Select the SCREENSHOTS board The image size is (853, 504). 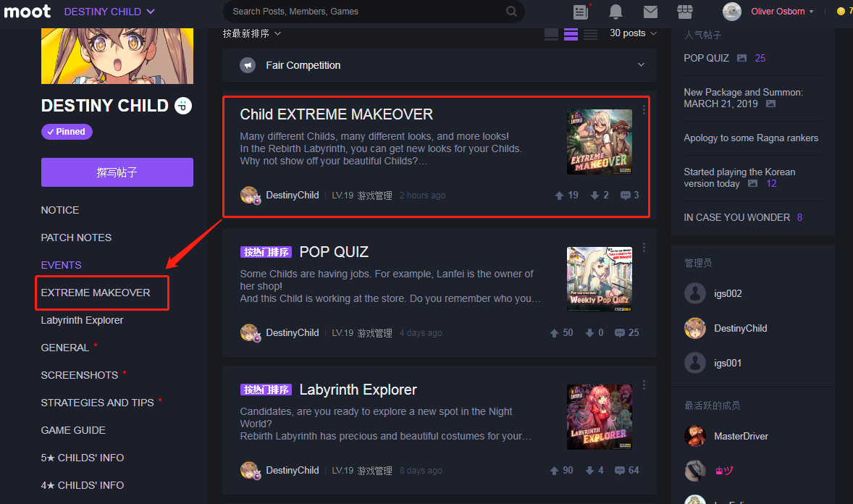(80, 375)
